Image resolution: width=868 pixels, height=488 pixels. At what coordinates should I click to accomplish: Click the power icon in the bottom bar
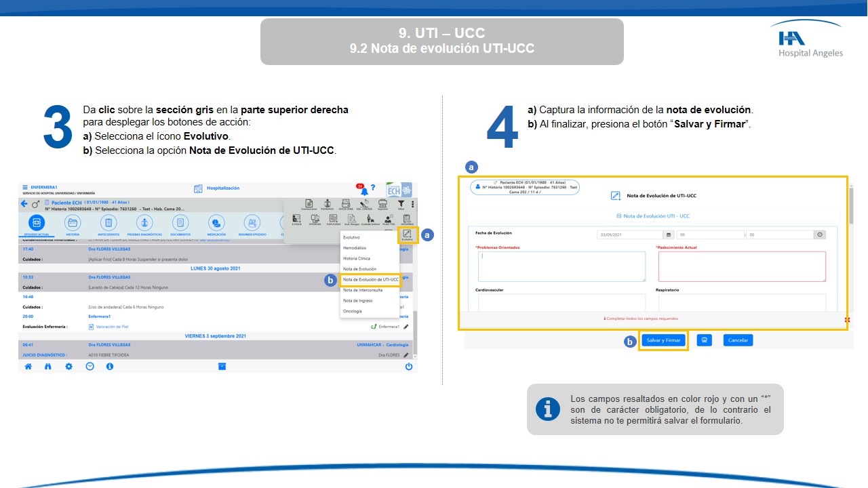point(408,366)
